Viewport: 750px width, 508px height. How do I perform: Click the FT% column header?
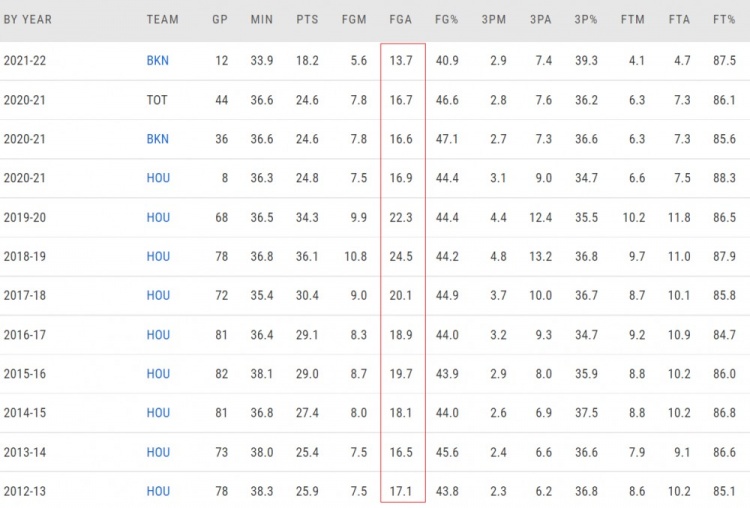pos(724,20)
